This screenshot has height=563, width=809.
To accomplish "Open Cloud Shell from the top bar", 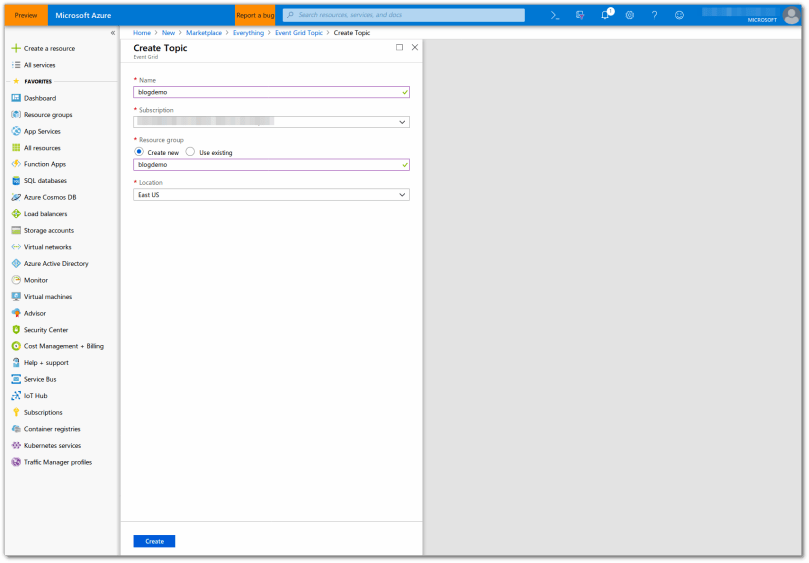I will pyautogui.click(x=555, y=15).
